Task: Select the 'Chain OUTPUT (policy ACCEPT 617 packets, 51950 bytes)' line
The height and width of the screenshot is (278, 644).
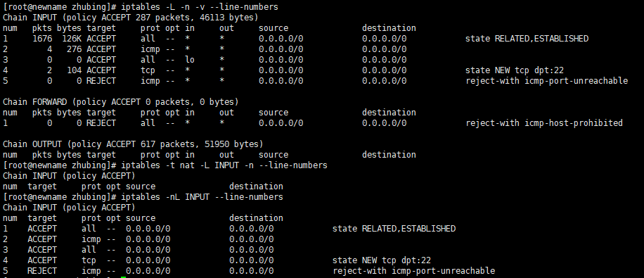Action: (133, 144)
